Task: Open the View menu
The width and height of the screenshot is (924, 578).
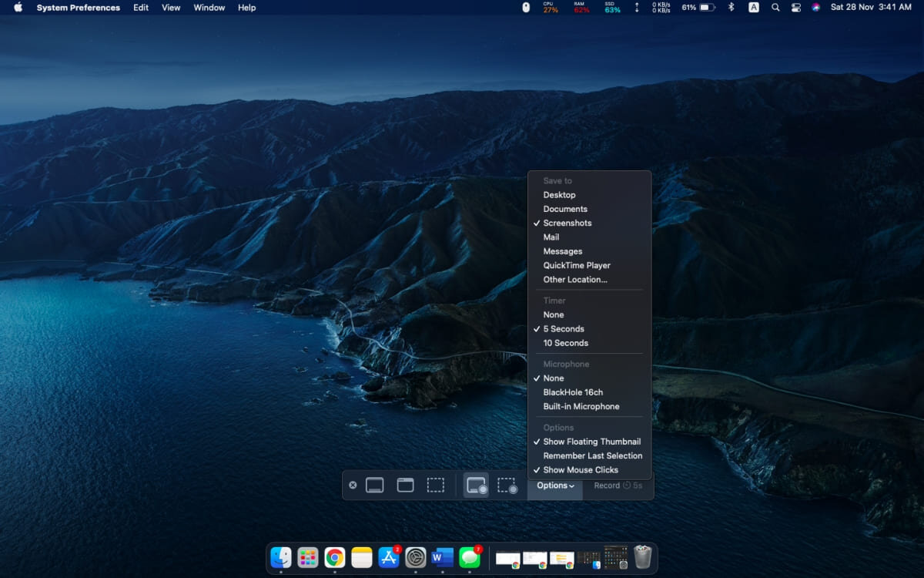Action: point(171,8)
